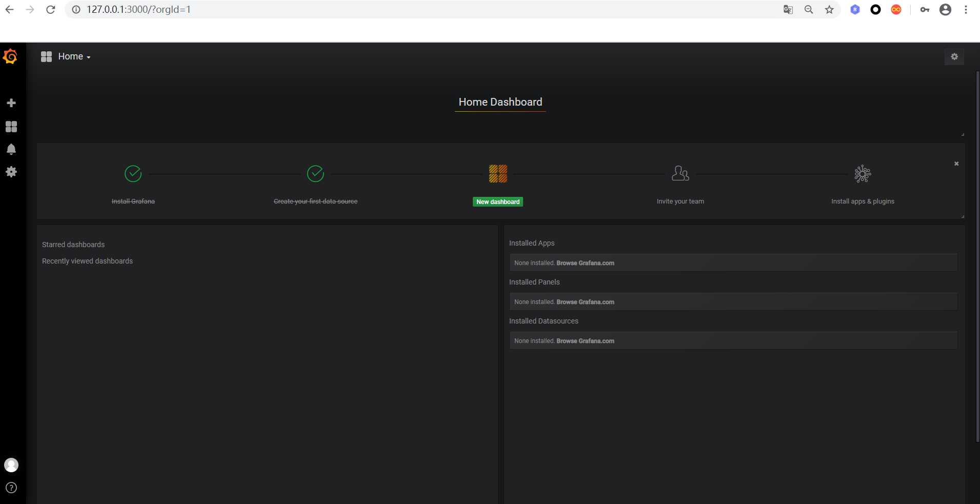Screen dimensions: 980x504
Task: Expand the Home dashboard dropdown
Action: pyautogui.click(x=74, y=56)
